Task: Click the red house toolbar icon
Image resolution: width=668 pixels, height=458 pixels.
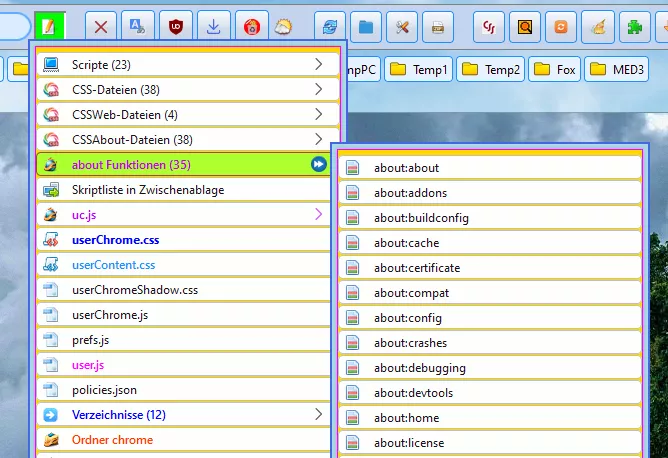Action: (252, 27)
